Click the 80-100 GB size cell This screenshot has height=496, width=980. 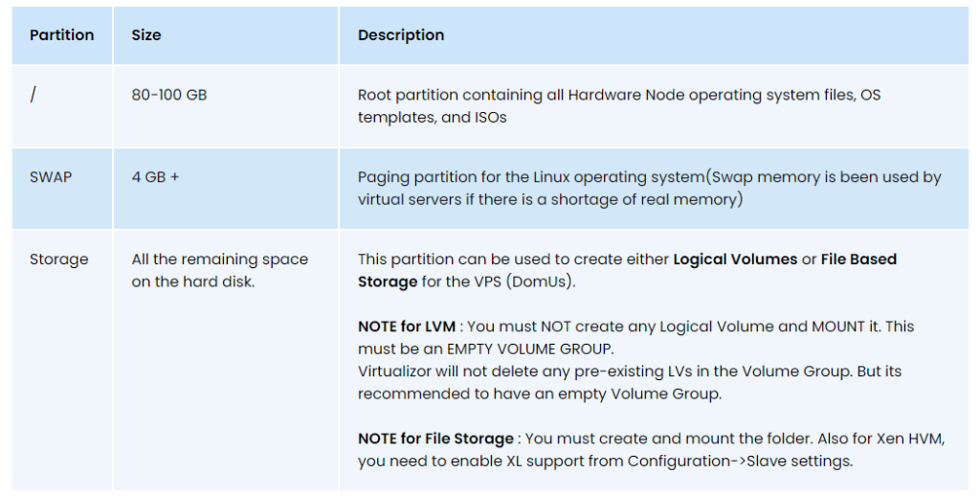pyautogui.click(x=168, y=95)
